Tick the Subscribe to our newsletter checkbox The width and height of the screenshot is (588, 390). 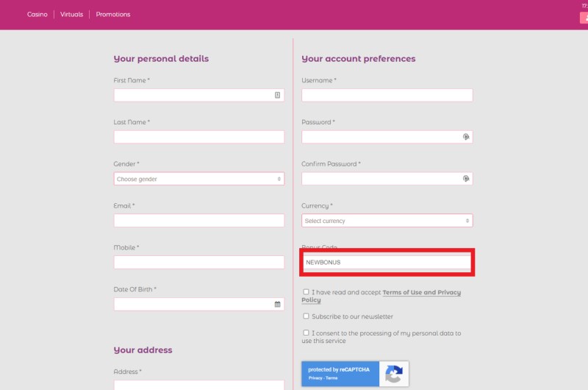point(306,316)
